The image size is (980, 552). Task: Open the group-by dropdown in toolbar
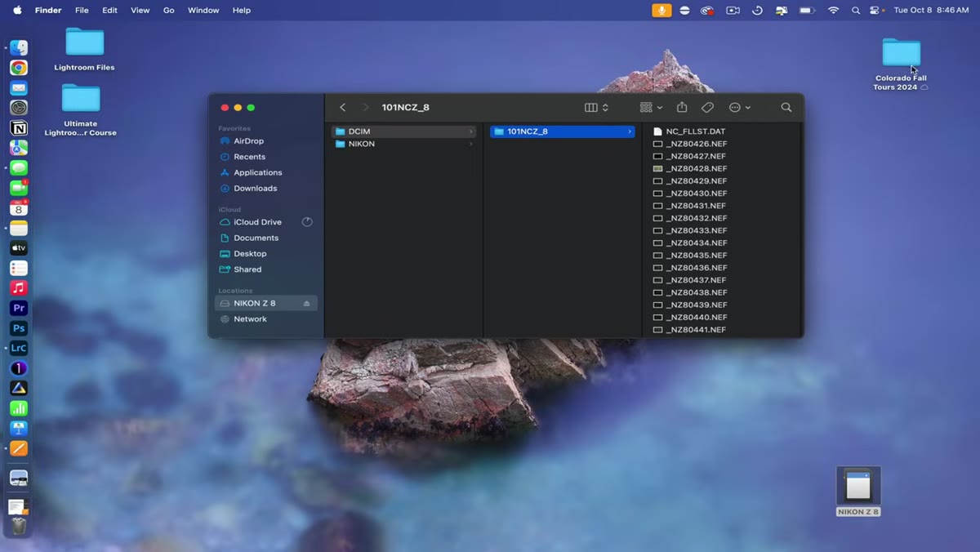651,108
